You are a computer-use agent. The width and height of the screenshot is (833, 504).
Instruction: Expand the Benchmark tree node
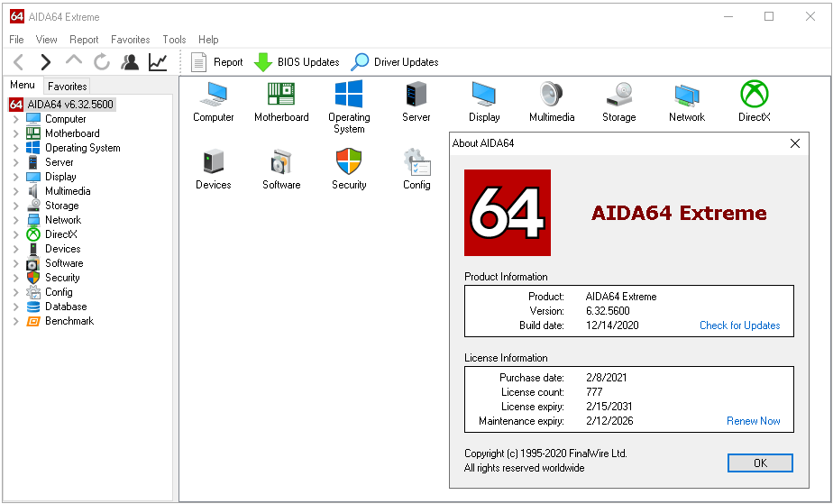[15, 321]
